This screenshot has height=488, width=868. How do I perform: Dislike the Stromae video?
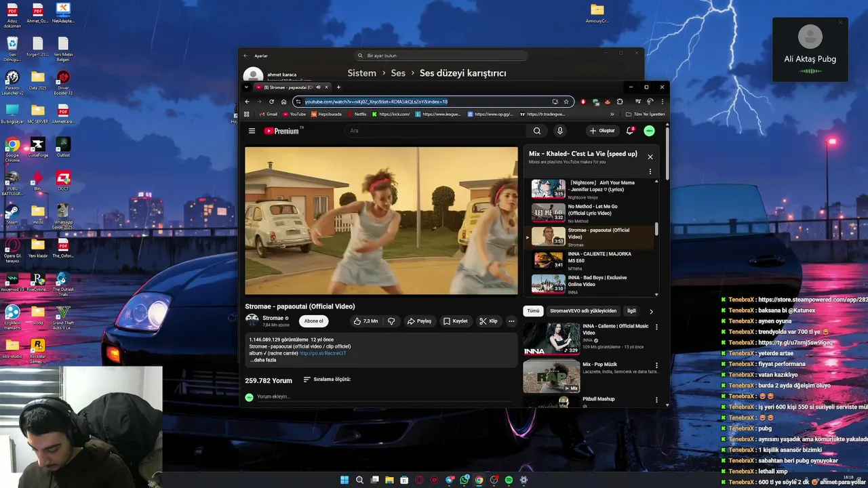(391, 321)
